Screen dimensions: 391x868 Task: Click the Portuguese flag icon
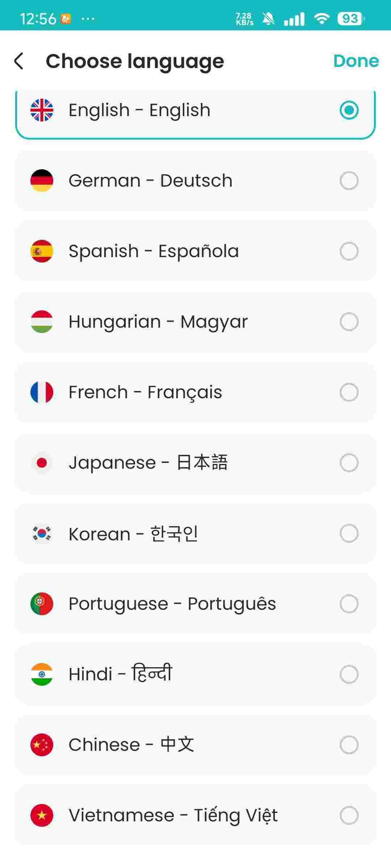click(42, 604)
